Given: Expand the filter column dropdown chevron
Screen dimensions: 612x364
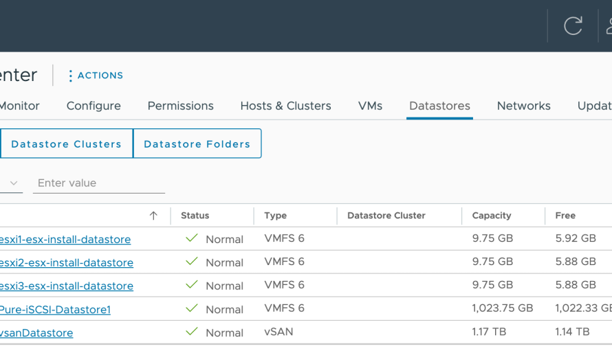Looking at the screenshot, I should [x=14, y=183].
